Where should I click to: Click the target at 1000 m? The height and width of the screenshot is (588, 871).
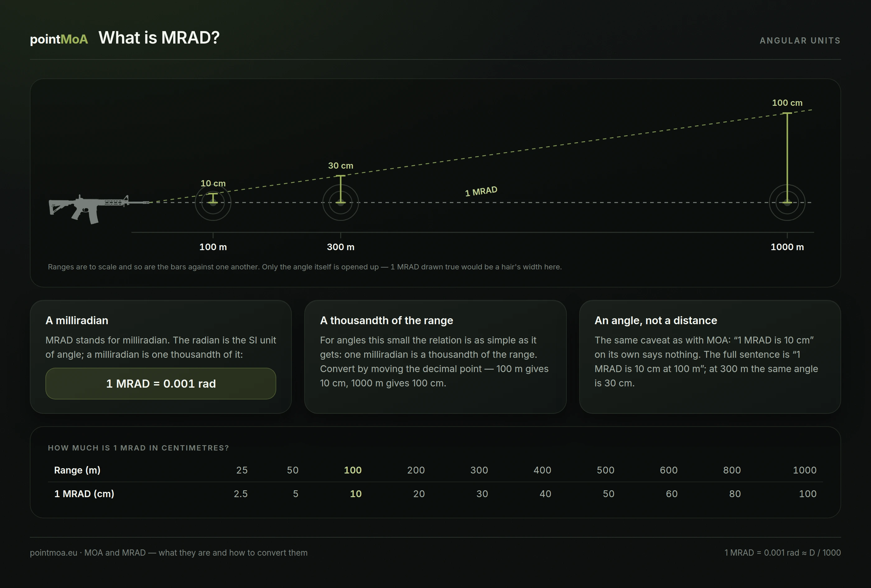(787, 203)
